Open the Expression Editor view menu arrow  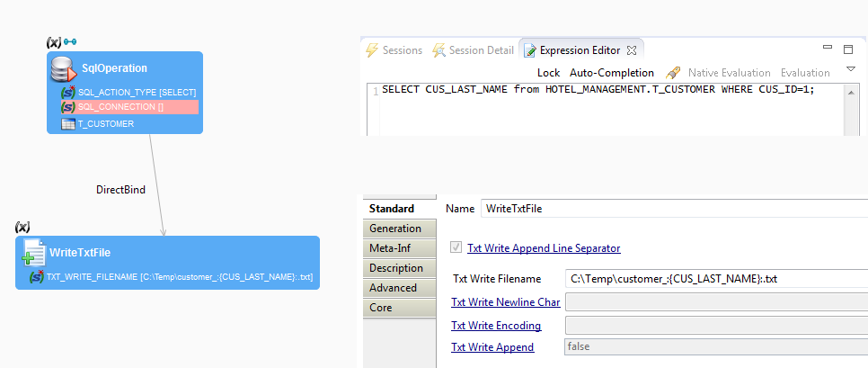point(850,69)
